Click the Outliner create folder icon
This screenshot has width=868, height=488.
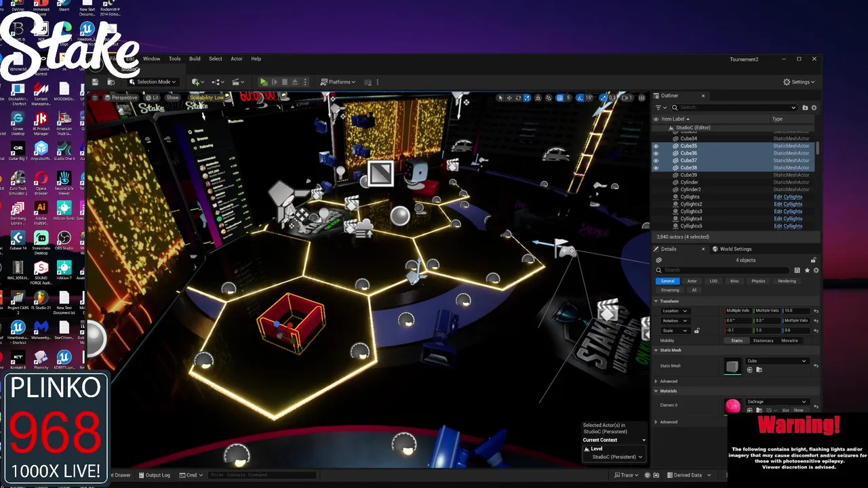point(805,108)
